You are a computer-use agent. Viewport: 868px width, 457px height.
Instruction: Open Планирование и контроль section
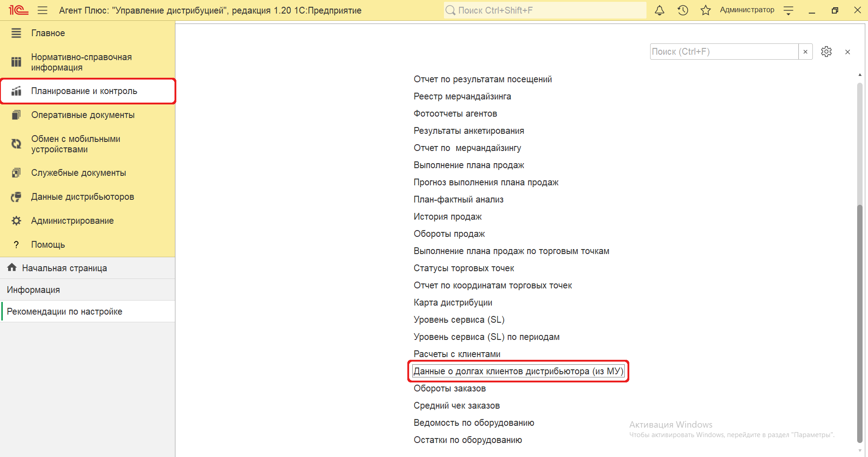[x=88, y=91]
